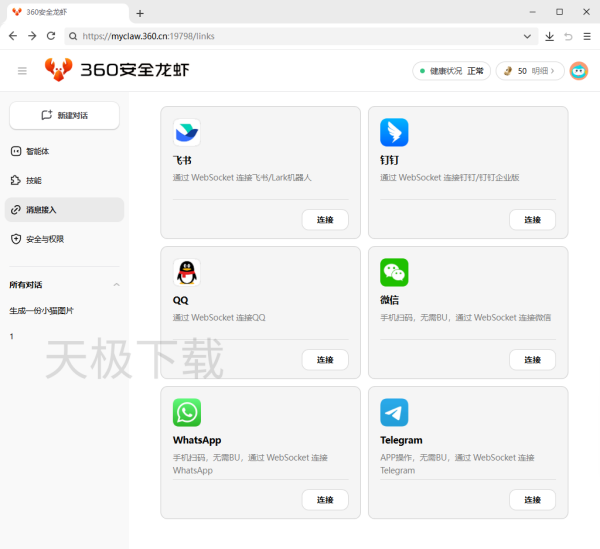Viewport: 600px width, 549px height.
Task: Open the user avatar profile icon
Action: tap(579, 71)
